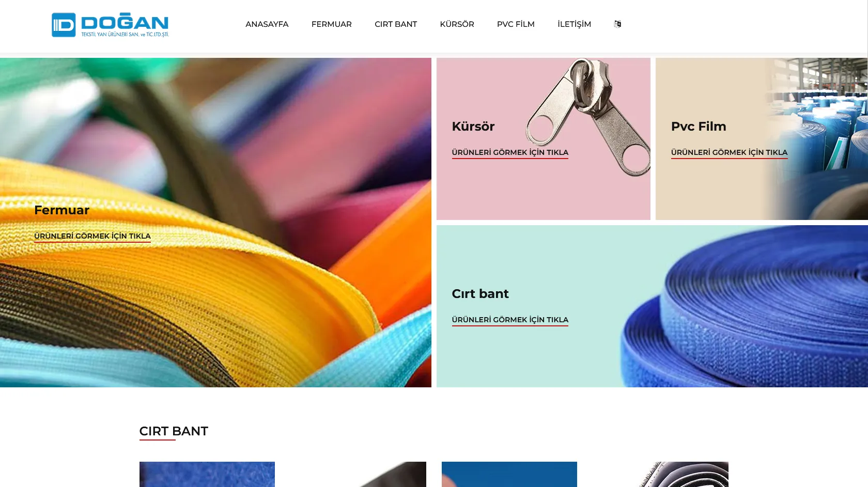Open the İLETİŞİM contact page

tap(574, 24)
